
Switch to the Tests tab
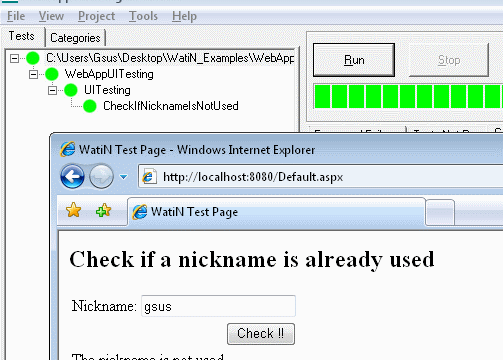(22, 36)
